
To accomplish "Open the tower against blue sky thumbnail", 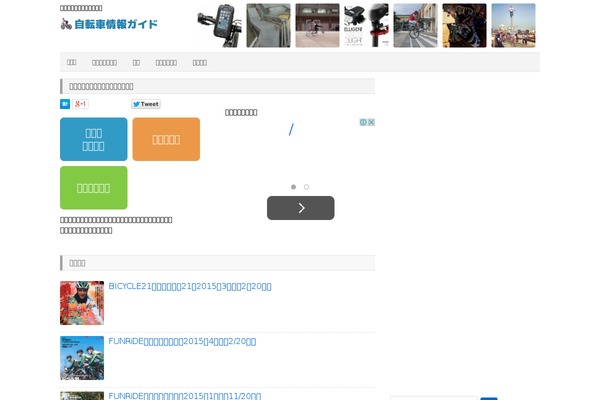I will [513, 26].
